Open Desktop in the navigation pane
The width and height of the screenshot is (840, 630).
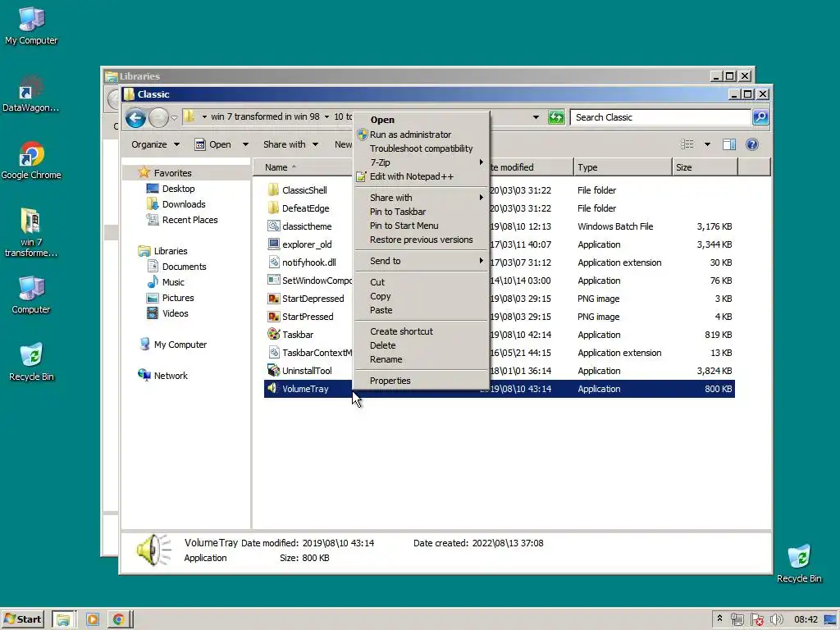178,189
